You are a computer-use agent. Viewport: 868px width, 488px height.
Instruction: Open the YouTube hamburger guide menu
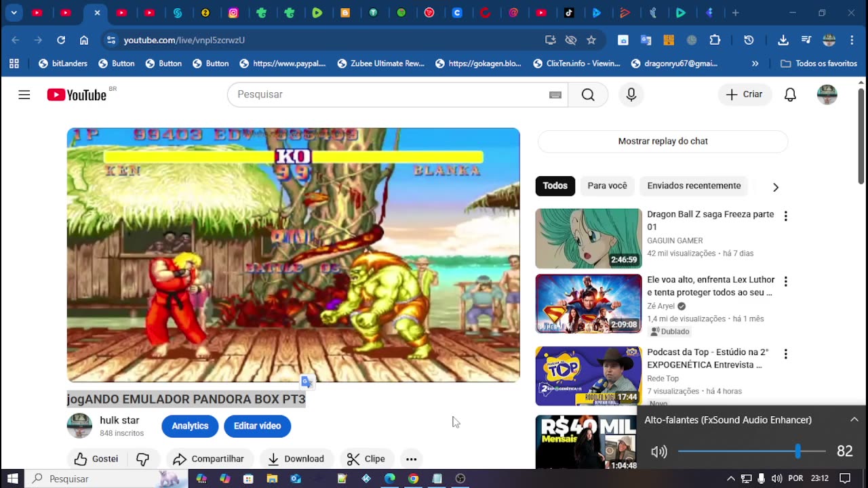coord(24,95)
